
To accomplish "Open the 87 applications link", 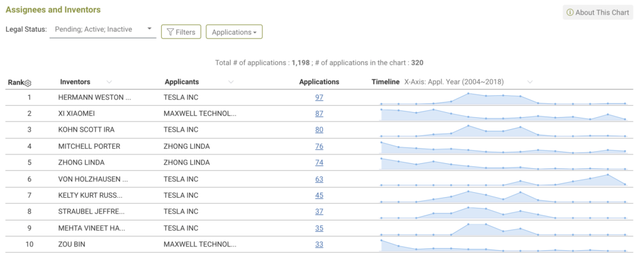I will click(x=319, y=113).
